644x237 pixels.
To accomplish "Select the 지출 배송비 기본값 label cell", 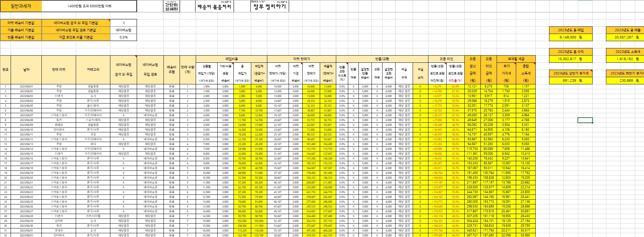I will [21, 30].
